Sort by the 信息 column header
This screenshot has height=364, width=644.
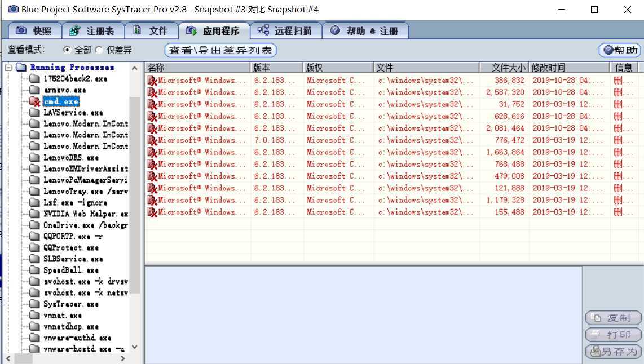point(624,67)
